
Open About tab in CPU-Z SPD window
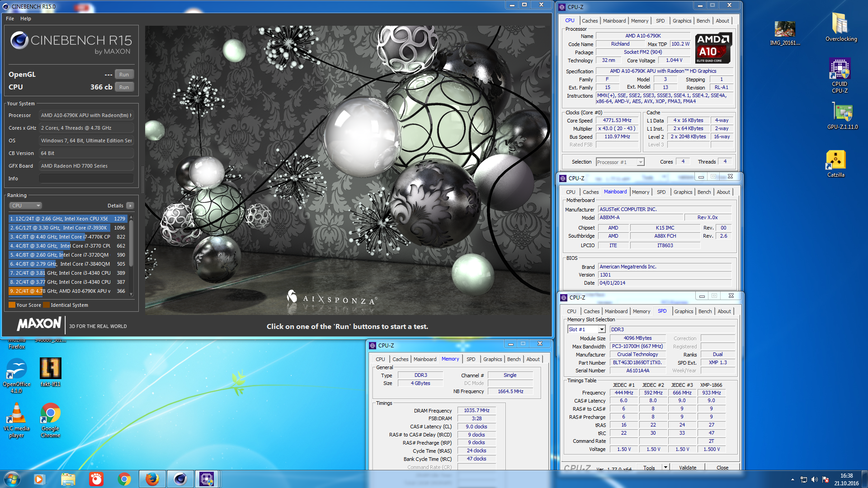pyautogui.click(x=724, y=311)
